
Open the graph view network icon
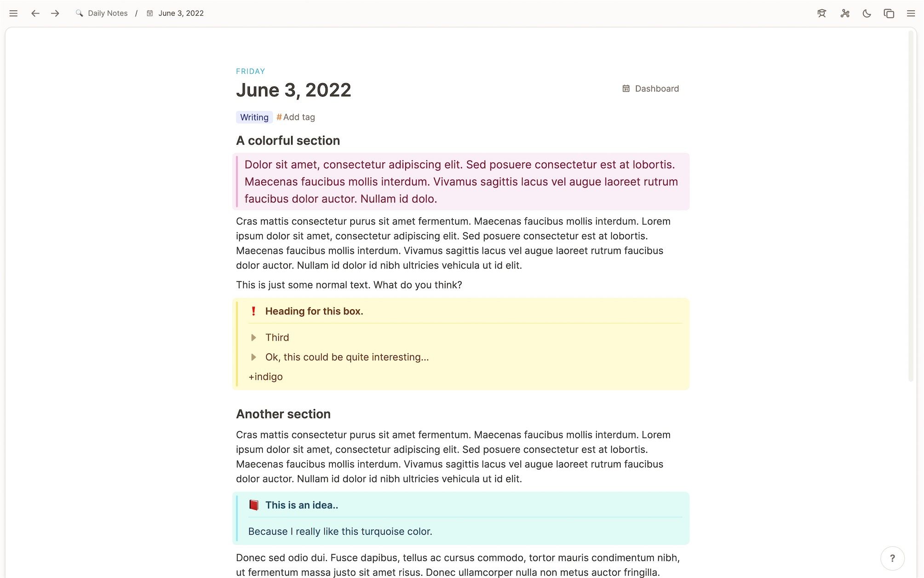844,13
